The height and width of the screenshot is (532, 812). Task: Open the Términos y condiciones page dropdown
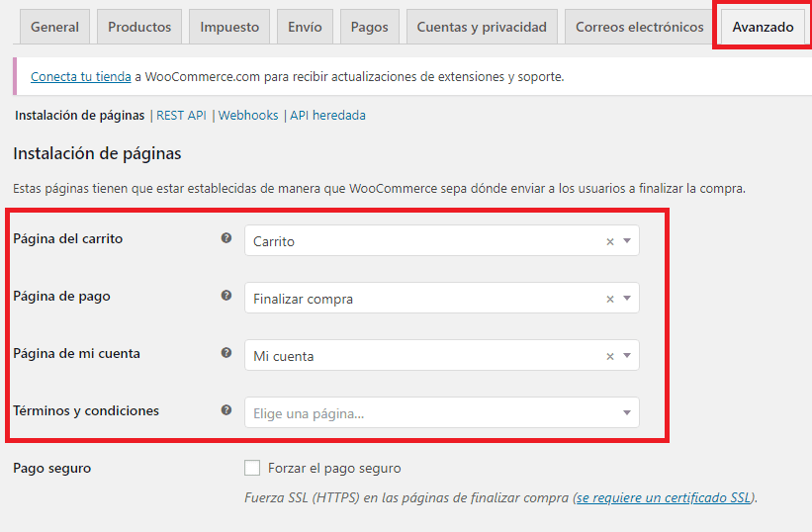442,413
